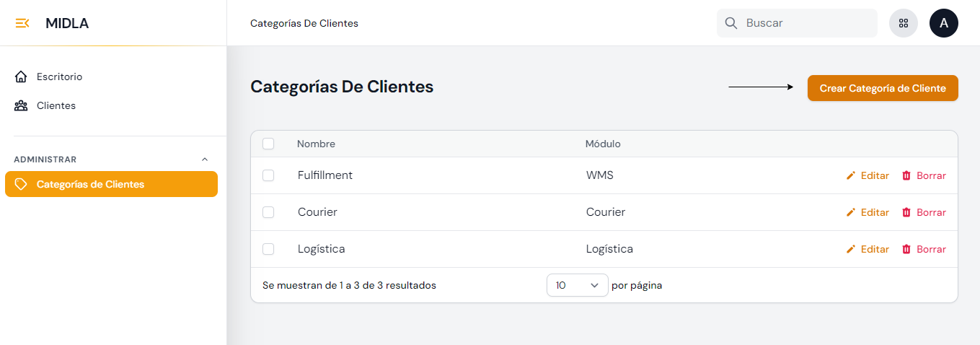This screenshot has height=345, width=980.
Task: Click Crear Categoría de Cliente button
Action: coord(882,88)
